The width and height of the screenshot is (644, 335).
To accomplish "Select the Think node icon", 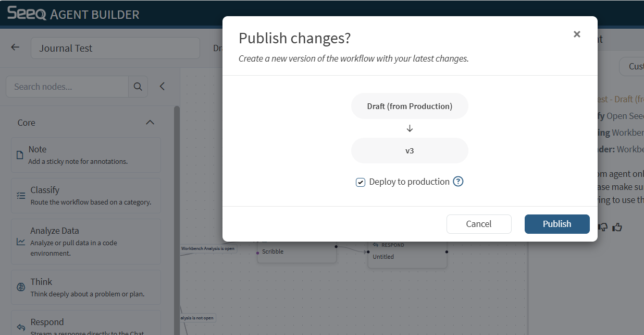I will (x=21, y=287).
